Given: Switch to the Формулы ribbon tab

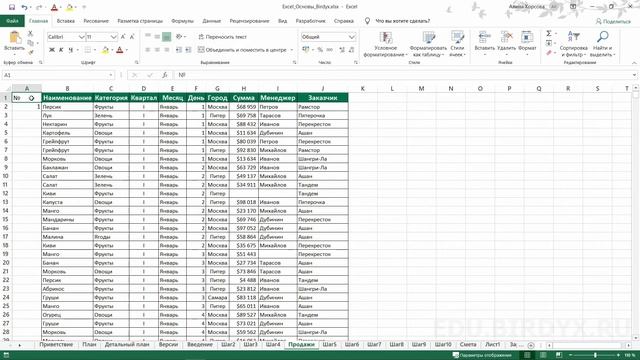Looking at the screenshot, I should (x=182, y=21).
